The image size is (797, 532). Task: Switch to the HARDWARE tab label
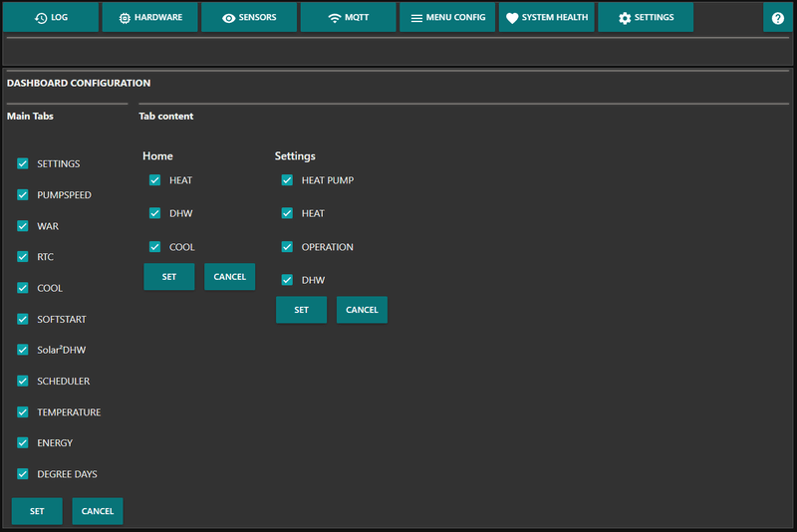point(158,17)
